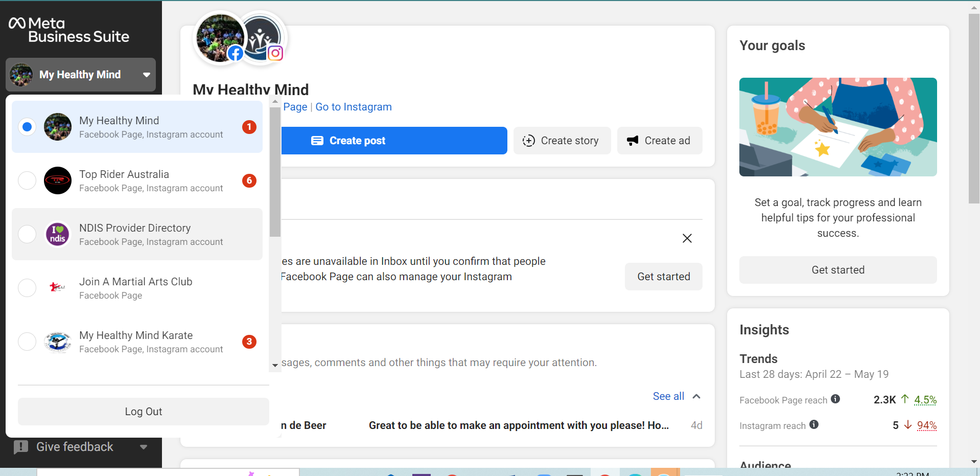Click the Meta Business Suite logo
The height and width of the screenshot is (476, 980).
pos(68,30)
